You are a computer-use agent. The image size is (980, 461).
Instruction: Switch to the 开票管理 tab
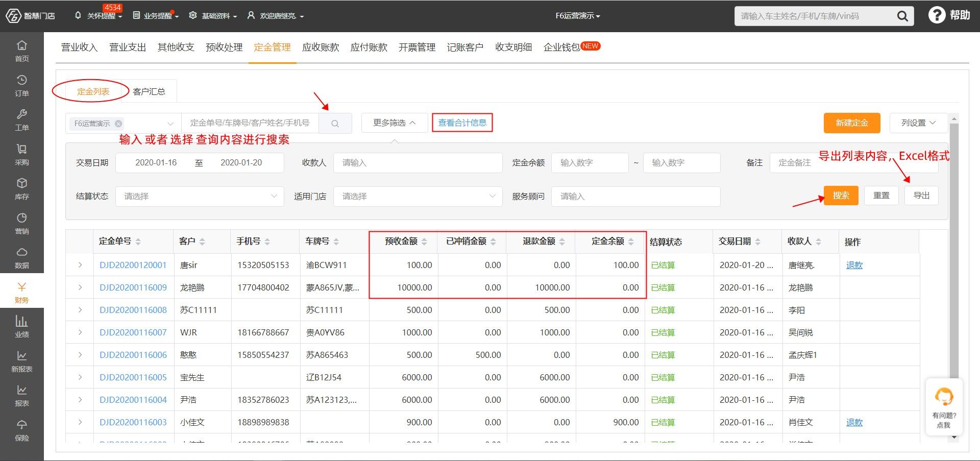[417, 47]
